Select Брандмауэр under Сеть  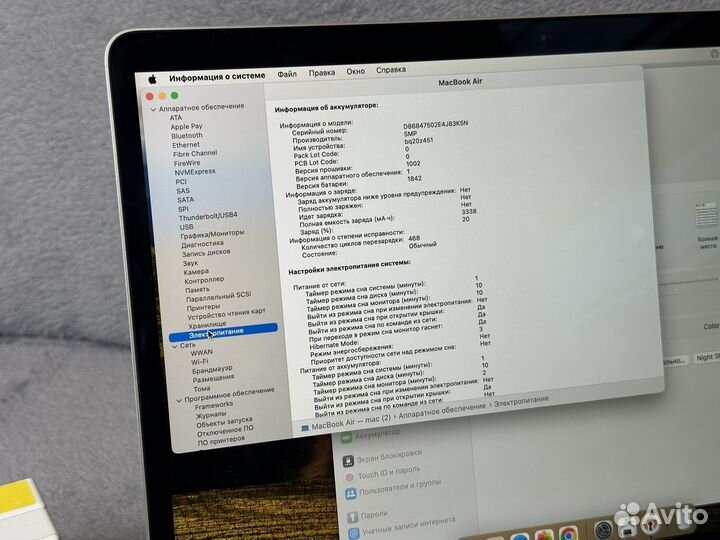(x=212, y=369)
